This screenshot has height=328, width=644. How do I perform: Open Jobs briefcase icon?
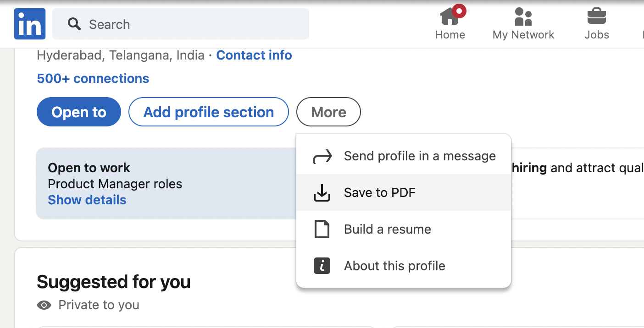[596, 17]
